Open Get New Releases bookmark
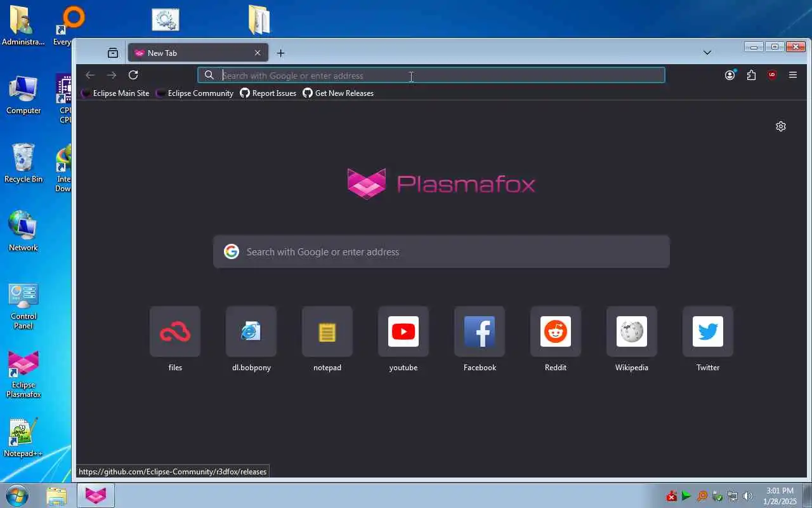 coord(338,93)
